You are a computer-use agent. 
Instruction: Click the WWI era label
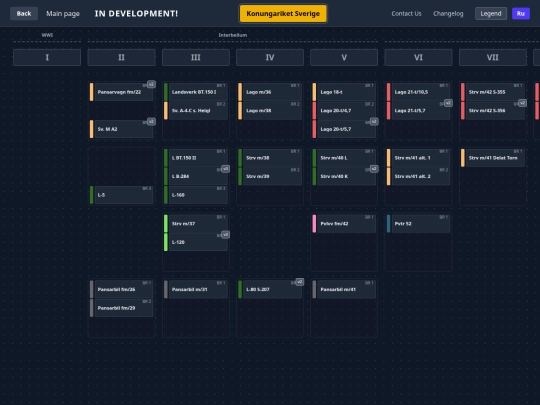tap(47, 35)
